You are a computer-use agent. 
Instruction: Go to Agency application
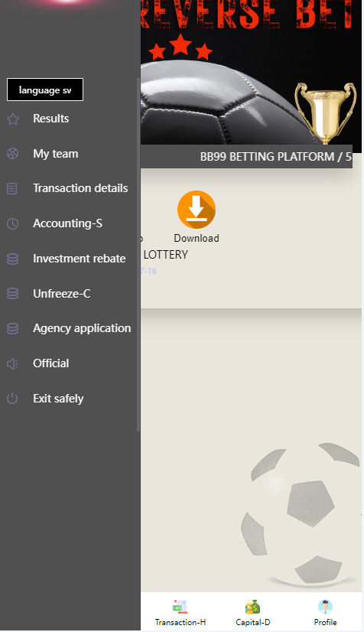[82, 328]
